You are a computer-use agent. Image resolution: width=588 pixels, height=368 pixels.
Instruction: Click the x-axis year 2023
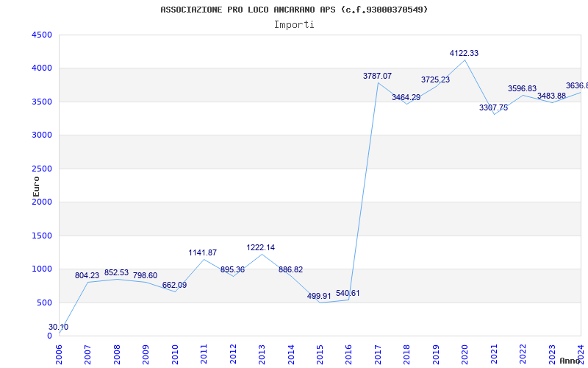(x=553, y=355)
